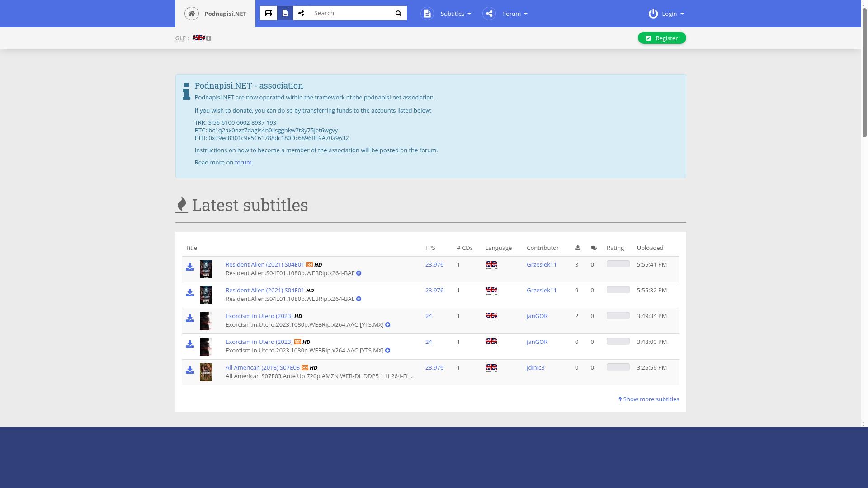Image resolution: width=868 pixels, height=488 pixels.
Task: Open the Forum dropdown menu
Action: (x=514, y=14)
